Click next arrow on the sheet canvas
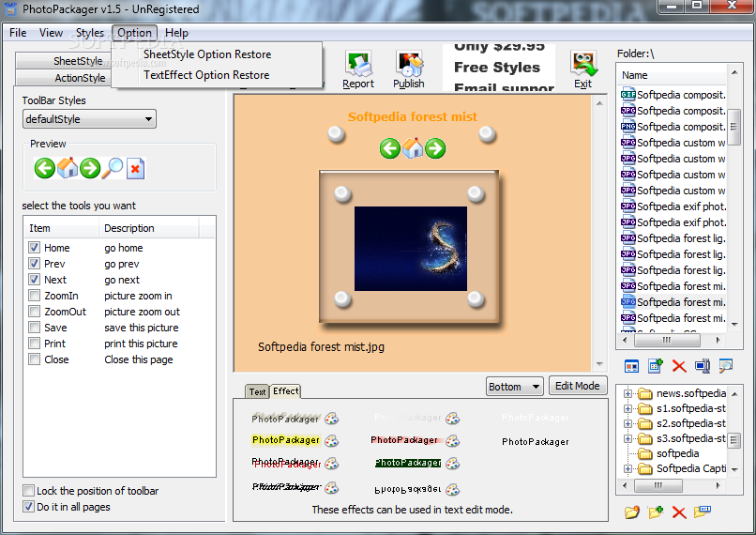The width and height of the screenshot is (756, 535). click(435, 148)
